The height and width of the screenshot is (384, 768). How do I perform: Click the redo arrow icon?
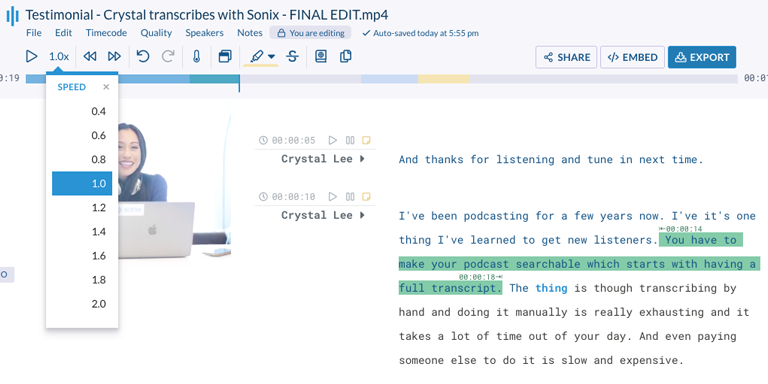[168, 57]
